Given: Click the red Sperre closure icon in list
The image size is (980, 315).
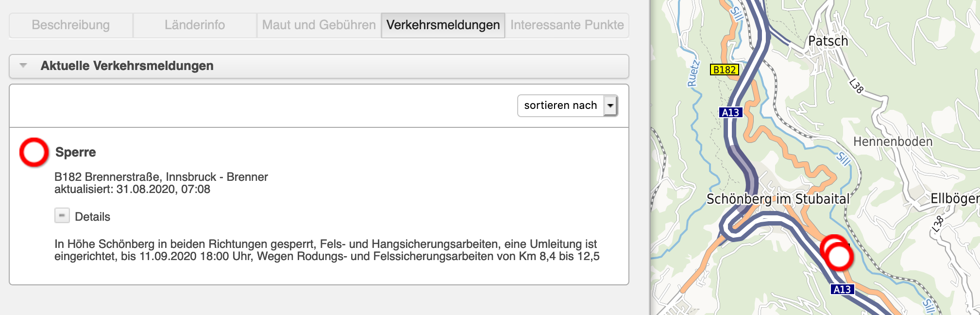Looking at the screenshot, I should click(x=34, y=152).
